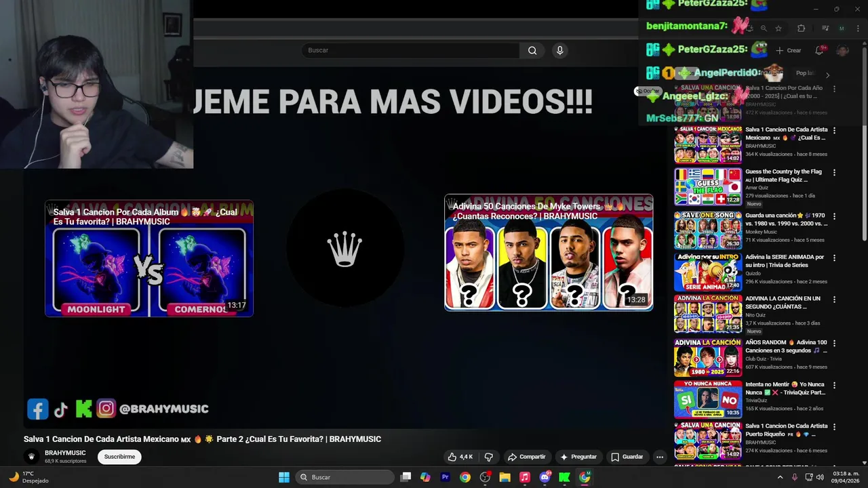Open options menu for Artista Mexicano suggestion
The height and width of the screenshot is (488, 868).
pyautogui.click(x=834, y=130)
